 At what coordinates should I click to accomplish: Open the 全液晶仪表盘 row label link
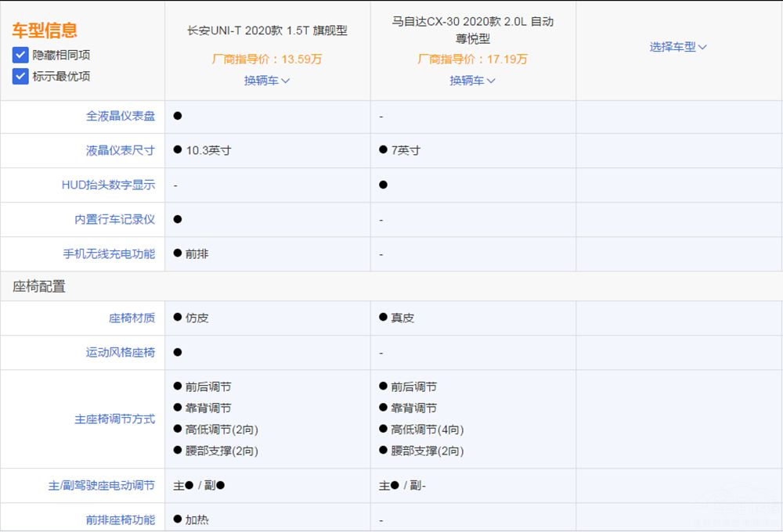121,116
